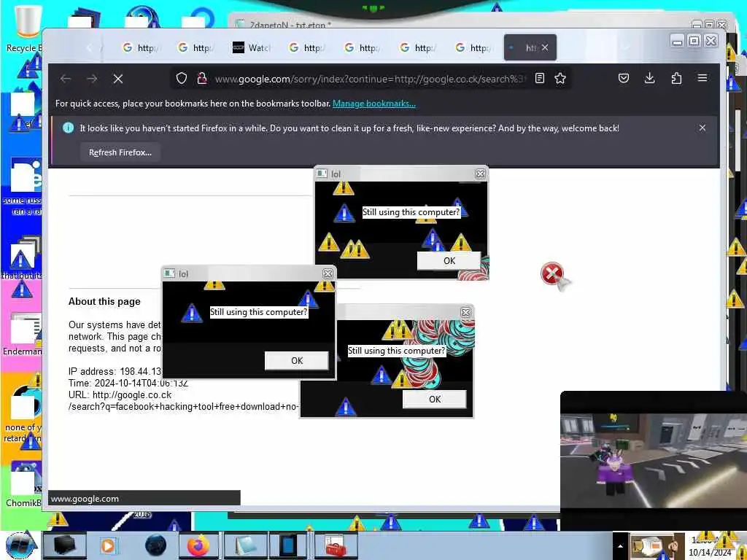Click the www.google.com status bar text
Image resolution: width=747 pixels, height=560 pixels.
85,499
